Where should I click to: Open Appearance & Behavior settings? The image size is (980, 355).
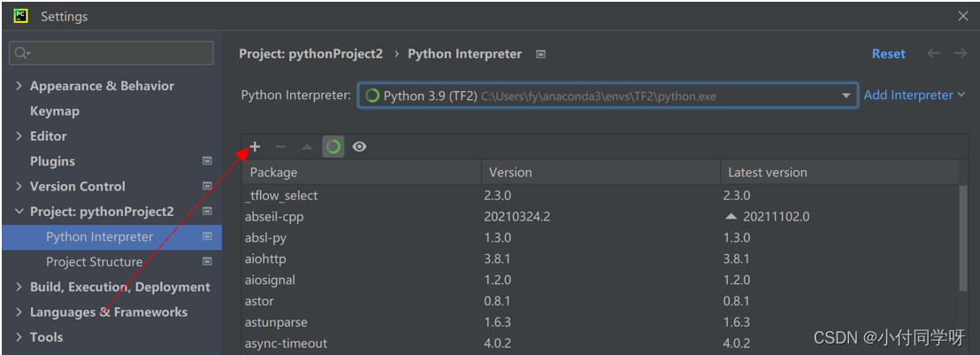pos(102,86)
